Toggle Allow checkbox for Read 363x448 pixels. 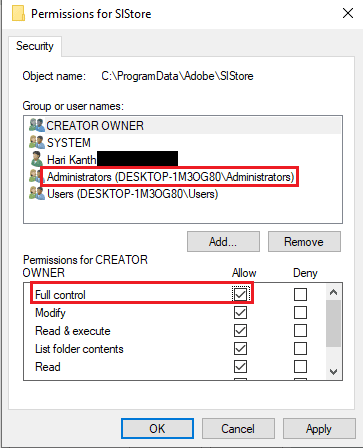pos(240,367)
